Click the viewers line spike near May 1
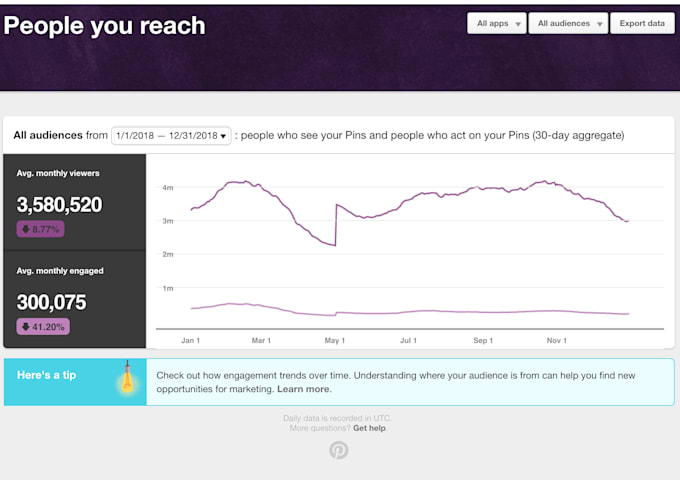 pos(336,225)
